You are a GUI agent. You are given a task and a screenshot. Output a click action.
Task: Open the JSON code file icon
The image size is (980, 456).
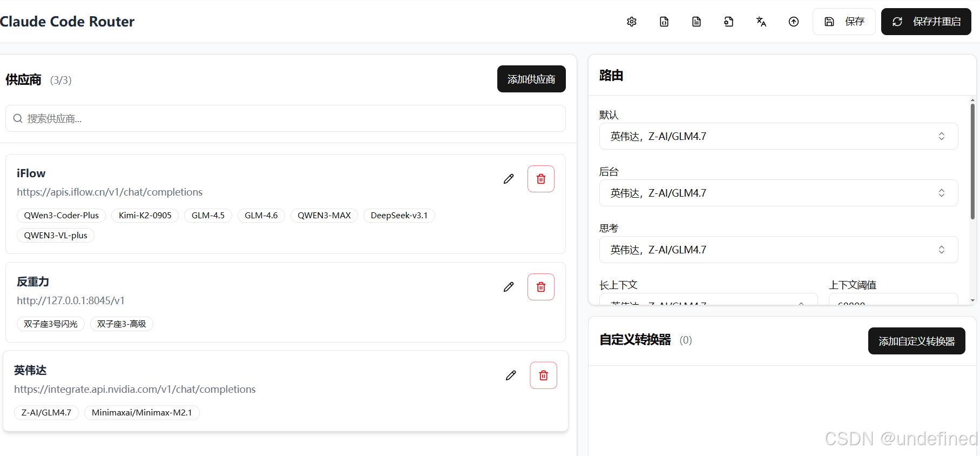664,22
